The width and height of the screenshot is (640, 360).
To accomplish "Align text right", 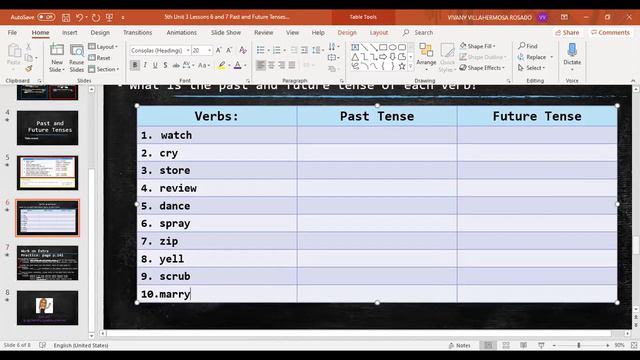I will click(282, 65).
